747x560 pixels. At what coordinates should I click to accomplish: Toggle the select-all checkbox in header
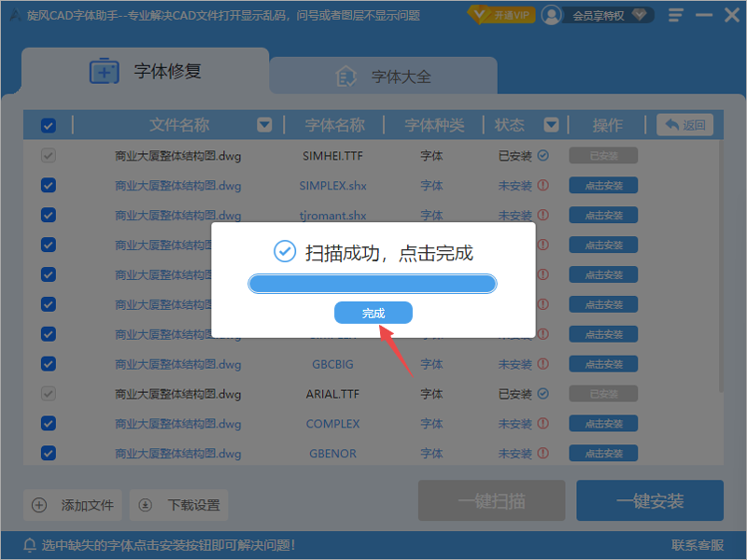click(48, 125)
